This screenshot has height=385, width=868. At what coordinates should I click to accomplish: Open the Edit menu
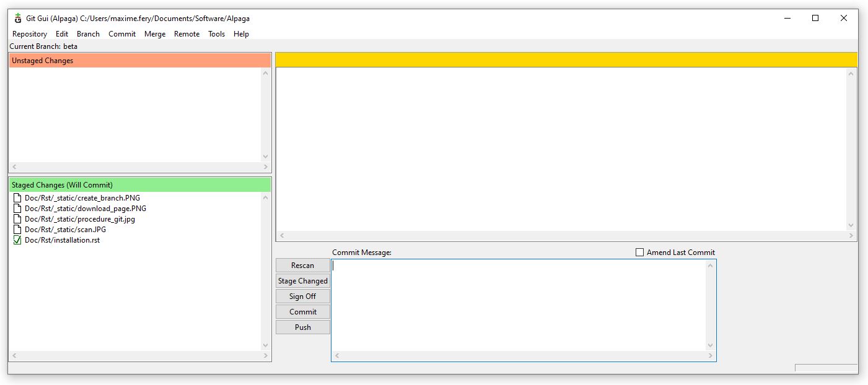[x=62, y=34]
